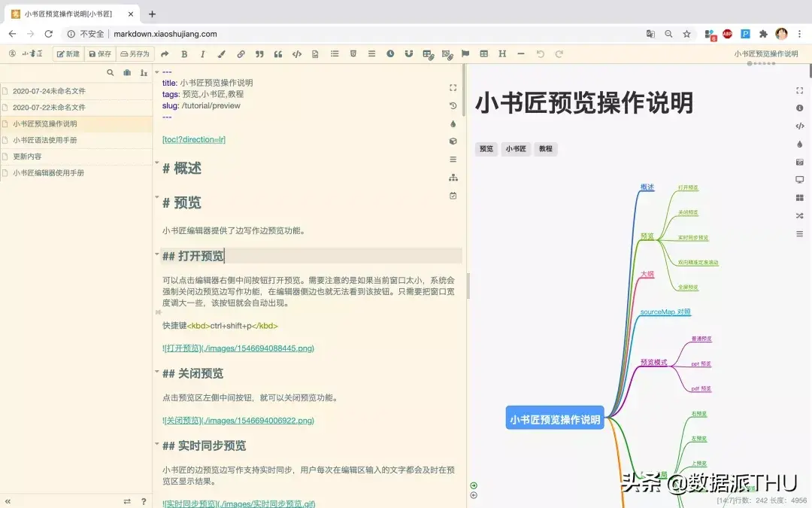Image resolution: width=812 pixels, height=508 pixels.
Task: Click the 打开预览 image link in editor
Action: pyautogui.click(x=238, y=348)
